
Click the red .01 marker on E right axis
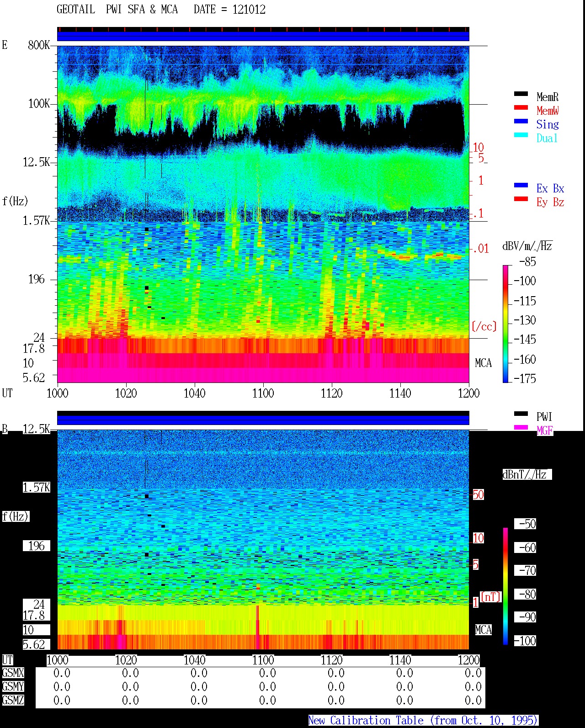pyautogui.click(x=480, y=249)
